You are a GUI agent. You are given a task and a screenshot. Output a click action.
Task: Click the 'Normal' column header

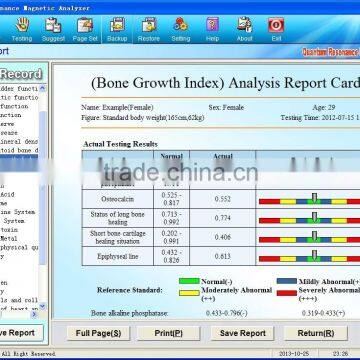171,156
